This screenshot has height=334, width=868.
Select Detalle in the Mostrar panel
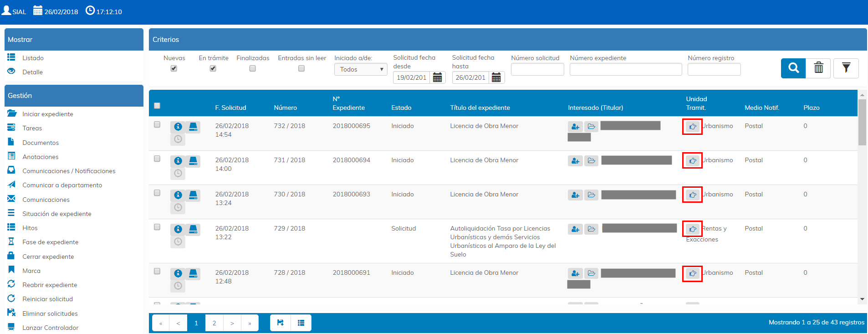(x=32, y=72)
